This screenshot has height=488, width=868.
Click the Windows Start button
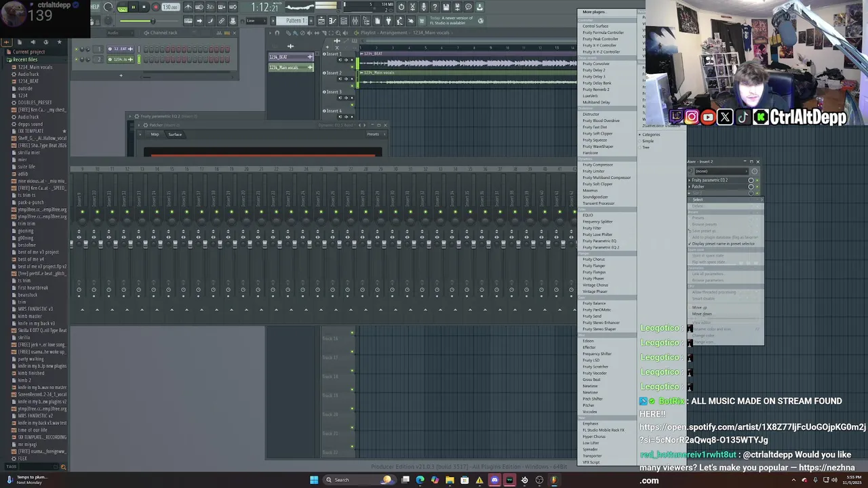[x=314, y=480]
